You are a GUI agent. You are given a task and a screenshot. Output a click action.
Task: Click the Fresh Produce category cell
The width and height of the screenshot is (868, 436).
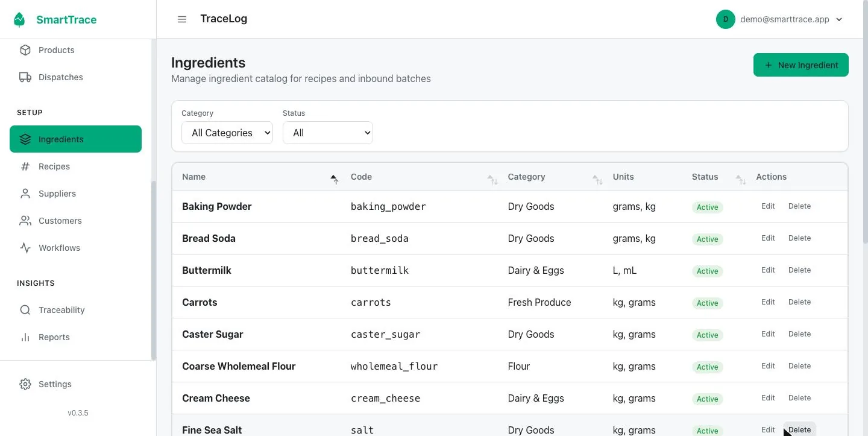click(x=539, y=302)
